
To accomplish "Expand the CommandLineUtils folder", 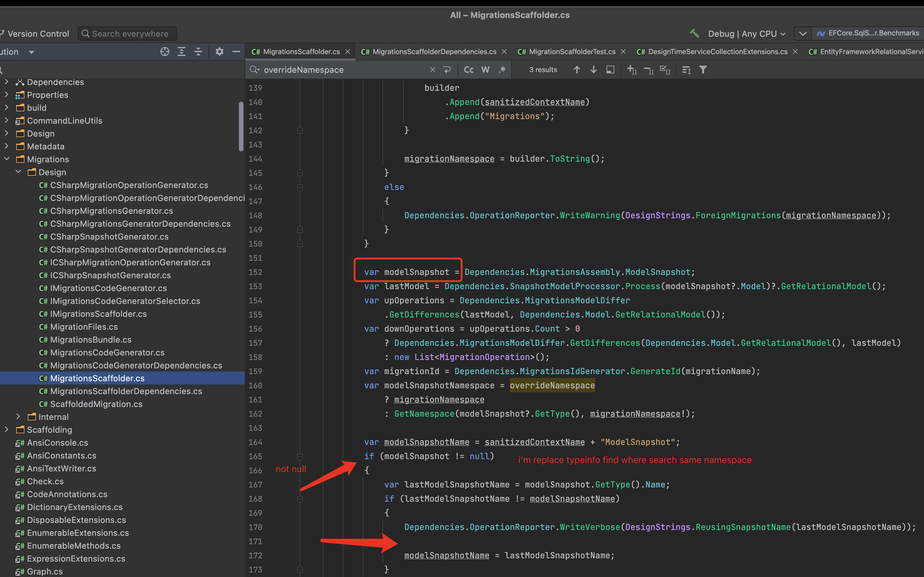I will point(6,120).
